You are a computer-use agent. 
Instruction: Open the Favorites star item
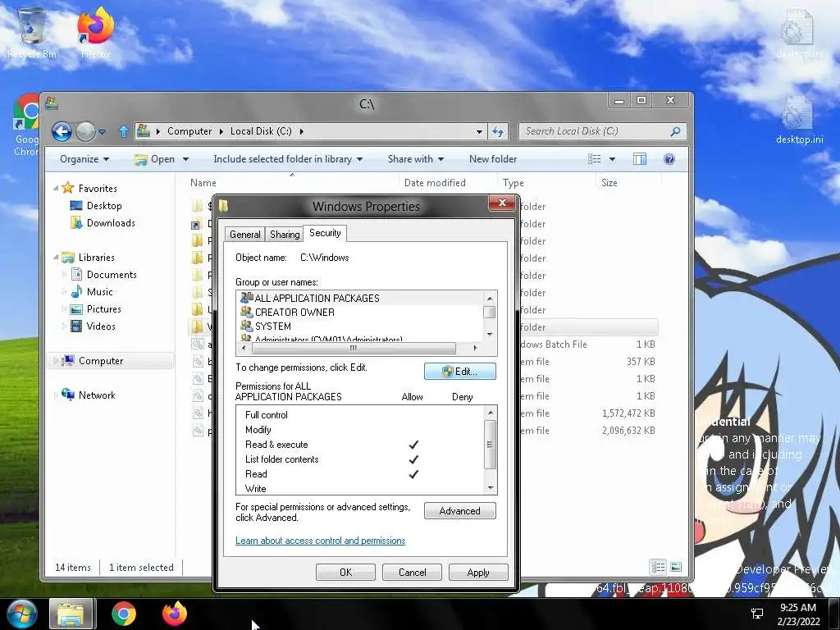[x=89, y=188]
